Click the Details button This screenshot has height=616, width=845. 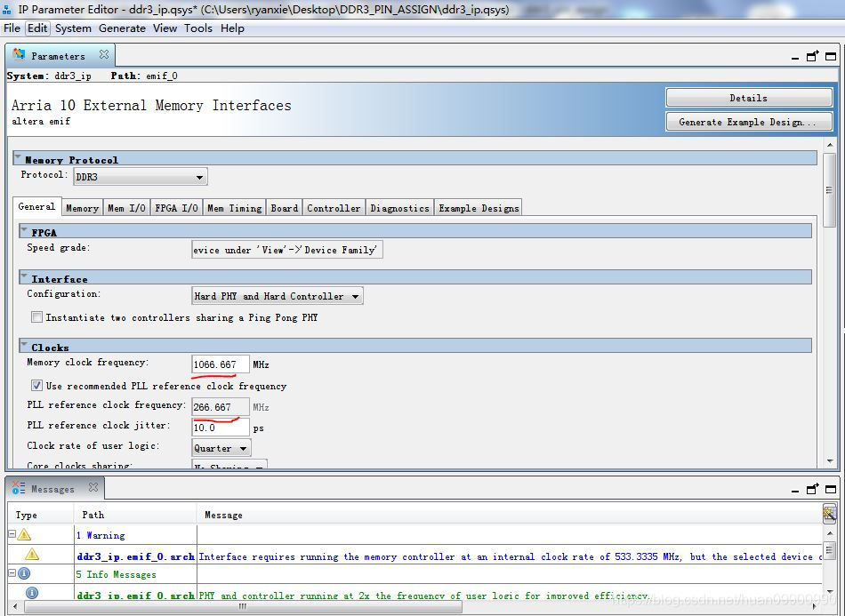point(749,98)
